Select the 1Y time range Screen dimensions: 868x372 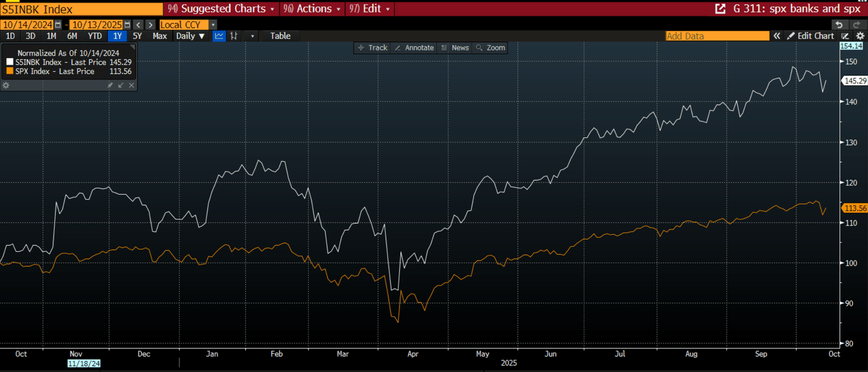point(117,36)
